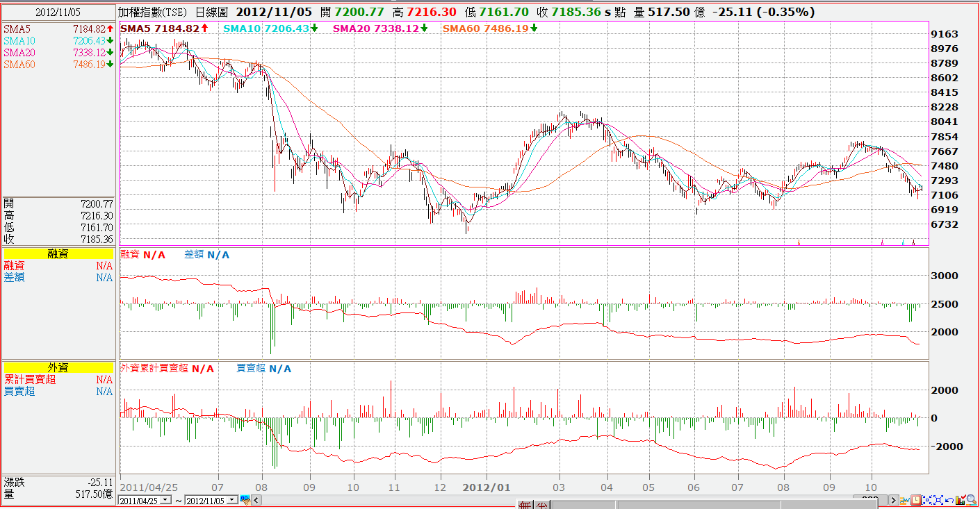980x509 pixels.
Task: Click the SMA5 7184.82 chart legend
Action: 165,28
